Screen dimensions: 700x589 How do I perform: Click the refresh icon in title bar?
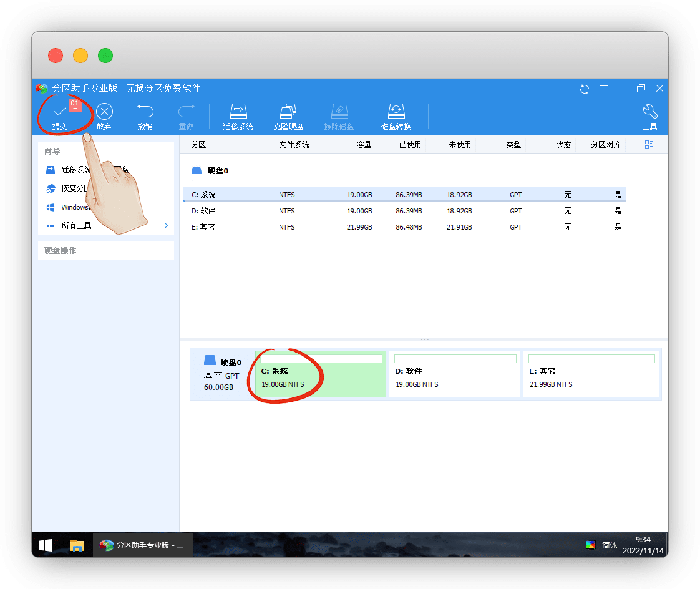(585, 89)
